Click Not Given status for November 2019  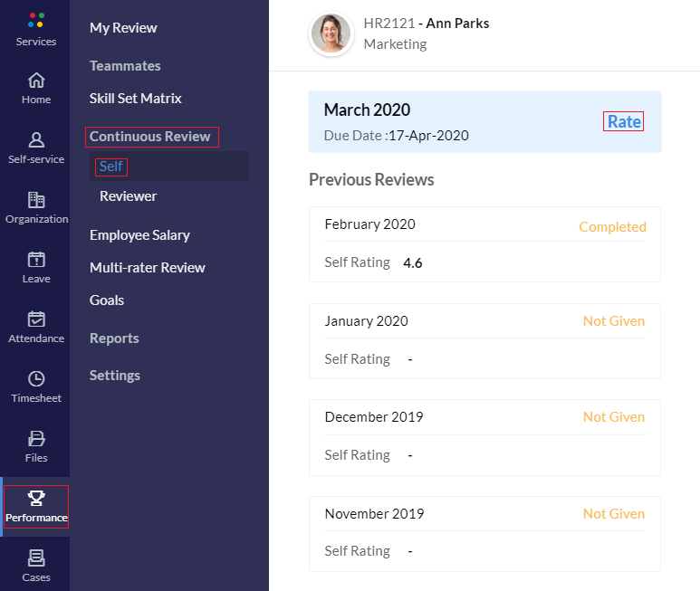pos(614,513)
